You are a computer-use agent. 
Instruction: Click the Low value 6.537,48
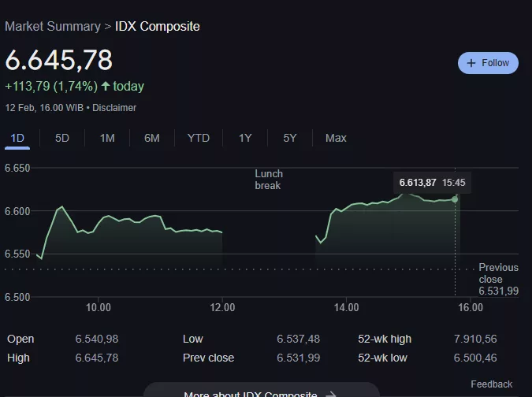click(x=298, y=339)
